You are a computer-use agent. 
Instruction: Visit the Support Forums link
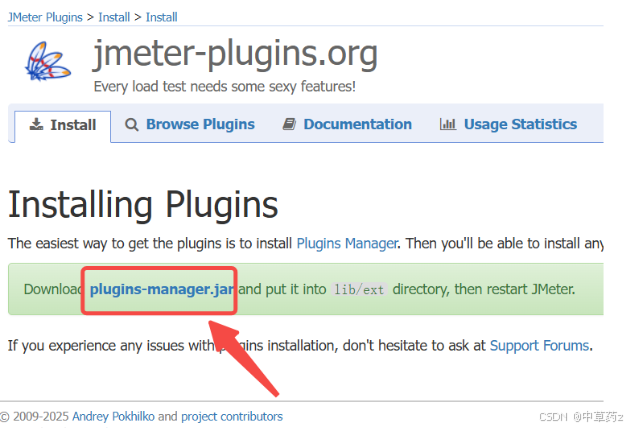[x=539, y=346]
